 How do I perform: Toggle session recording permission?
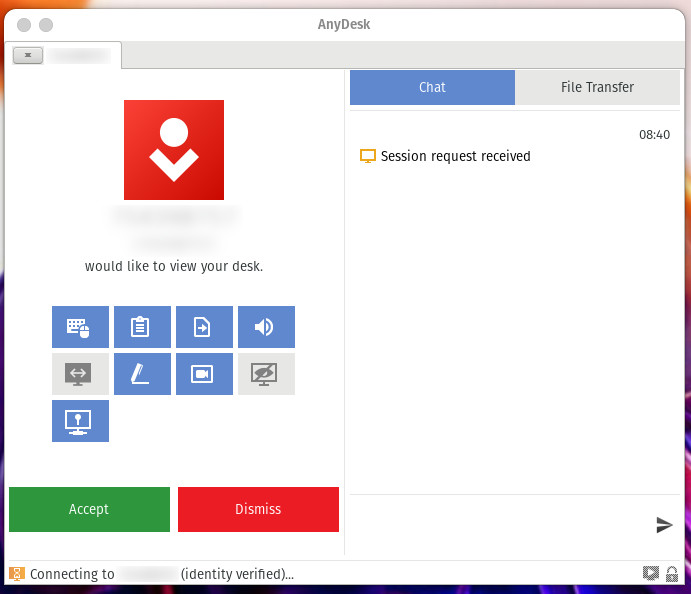[204, 374]
